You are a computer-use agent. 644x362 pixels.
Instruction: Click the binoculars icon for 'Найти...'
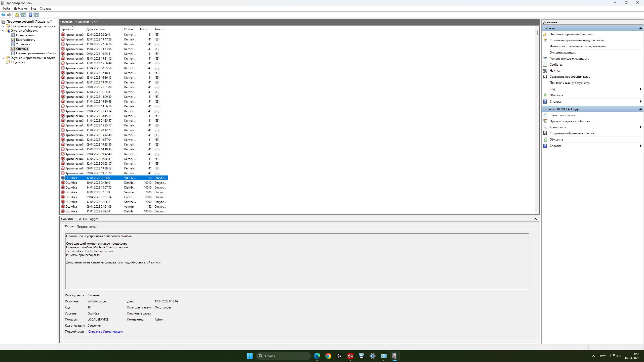point(545,71)
